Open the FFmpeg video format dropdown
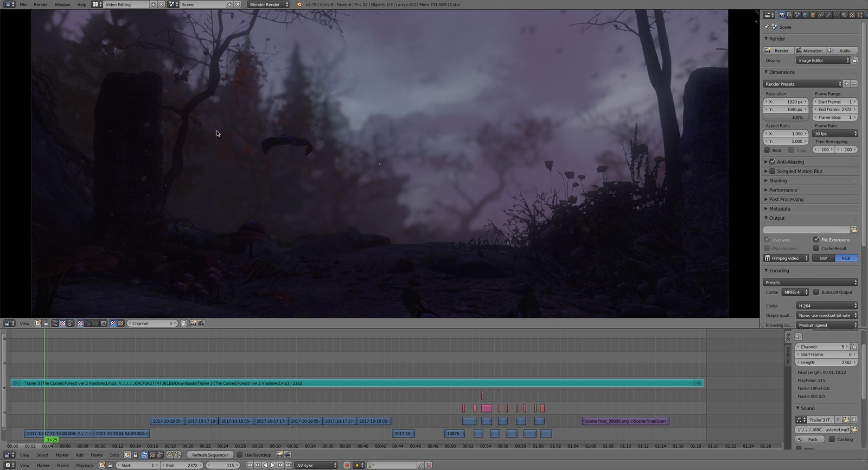 (786, 258)
